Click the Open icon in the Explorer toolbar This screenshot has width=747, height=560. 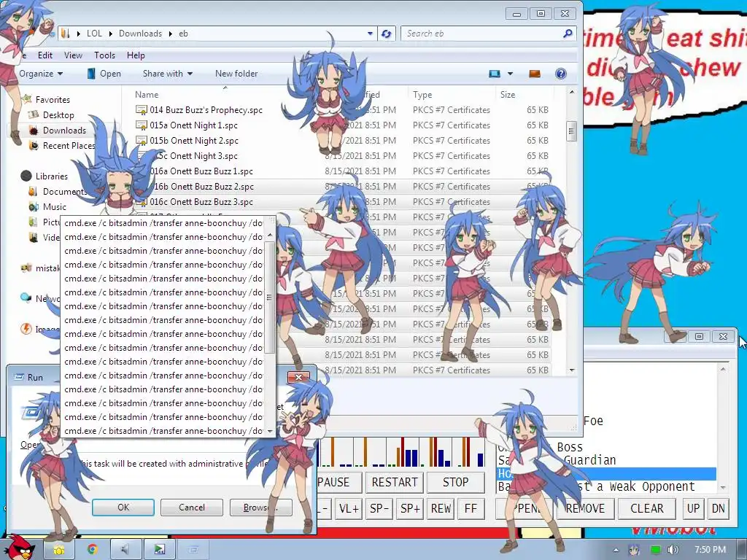pyautogui.click(x=91, y=74)
